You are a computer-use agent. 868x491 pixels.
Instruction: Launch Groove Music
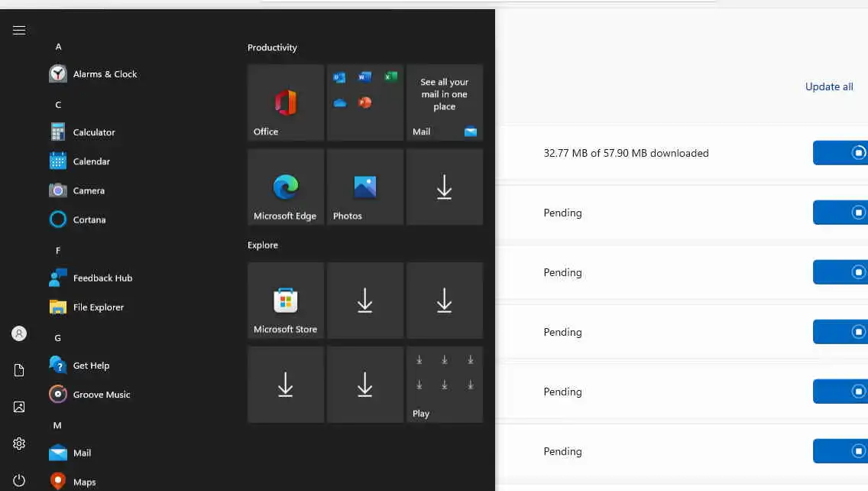89,395
